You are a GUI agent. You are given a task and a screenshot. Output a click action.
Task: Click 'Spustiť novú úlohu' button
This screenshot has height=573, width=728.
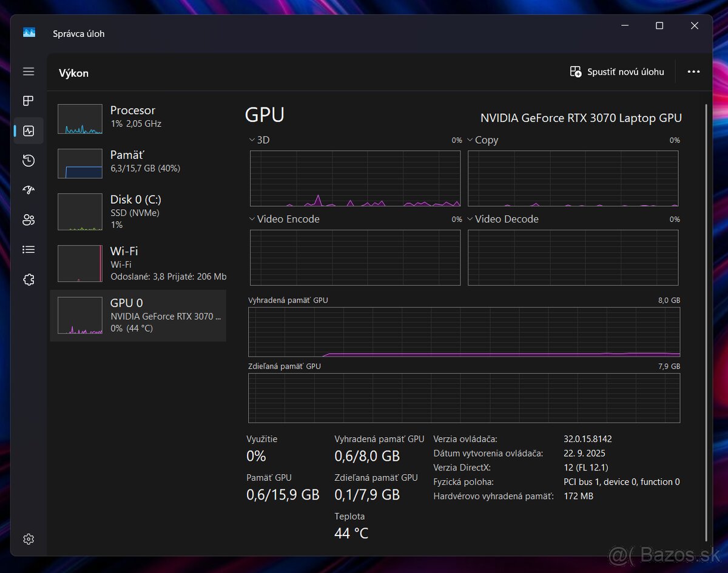pos(617,72)
